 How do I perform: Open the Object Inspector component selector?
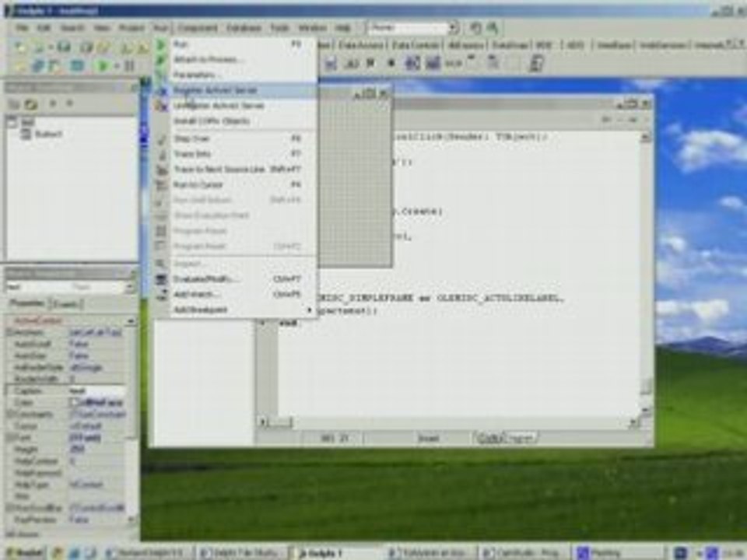(x=70, y=287)
